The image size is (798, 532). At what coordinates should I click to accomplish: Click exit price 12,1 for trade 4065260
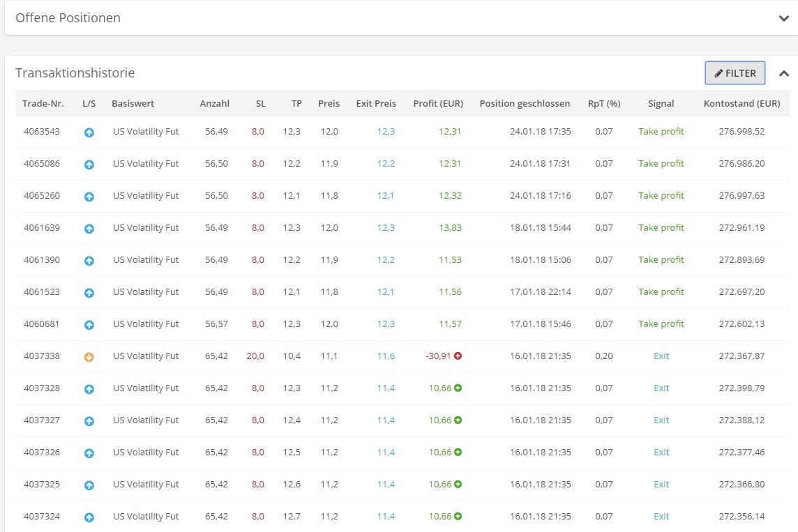[386, 196]
